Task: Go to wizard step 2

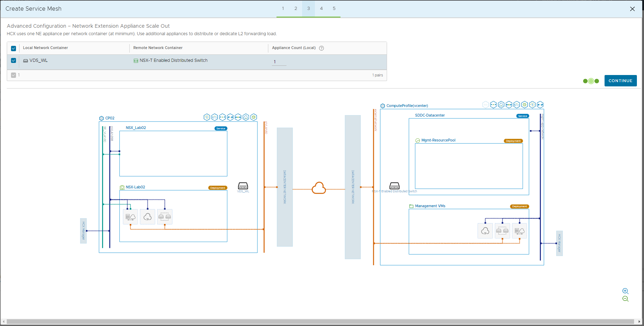Action: (296, 9)
